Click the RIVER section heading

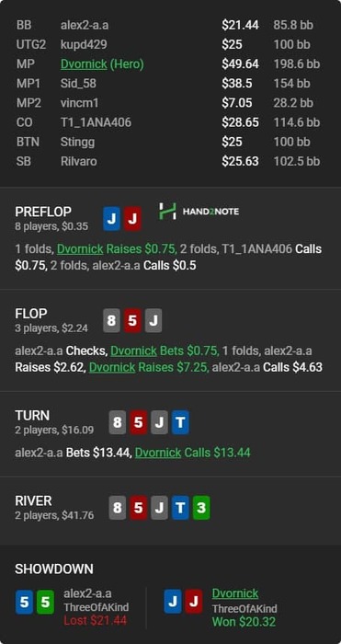[x=33, y=501]
